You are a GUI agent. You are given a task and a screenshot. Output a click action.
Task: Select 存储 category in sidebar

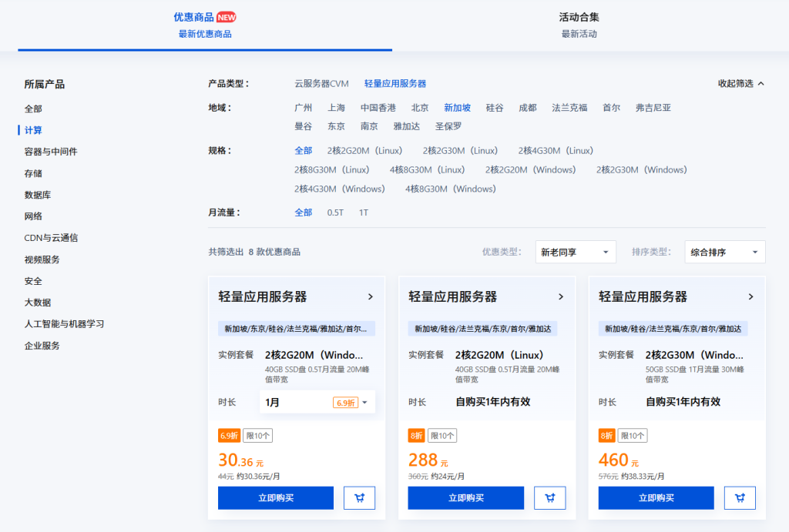33,173
